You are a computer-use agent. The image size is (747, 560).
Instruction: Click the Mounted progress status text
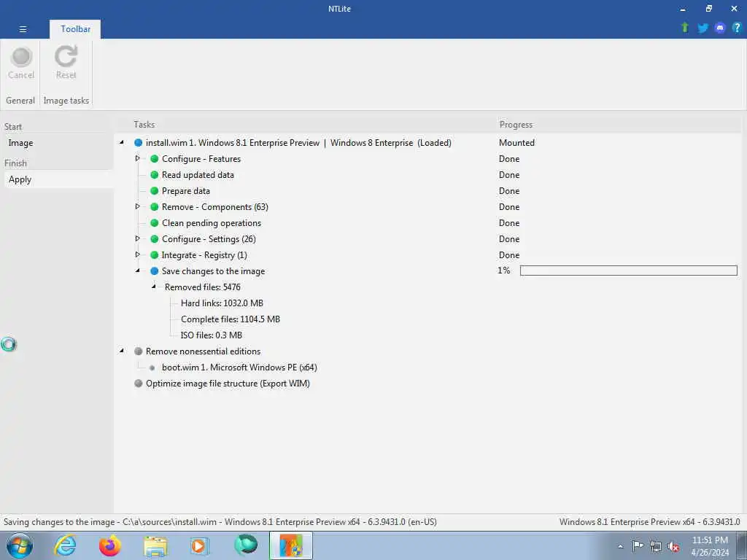coord(517,143)
